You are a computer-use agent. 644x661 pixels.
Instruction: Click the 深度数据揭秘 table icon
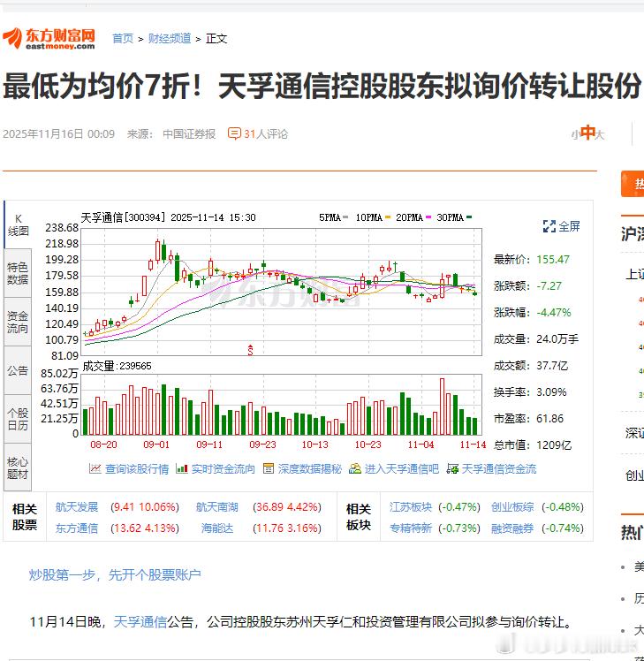pos(269,468)
